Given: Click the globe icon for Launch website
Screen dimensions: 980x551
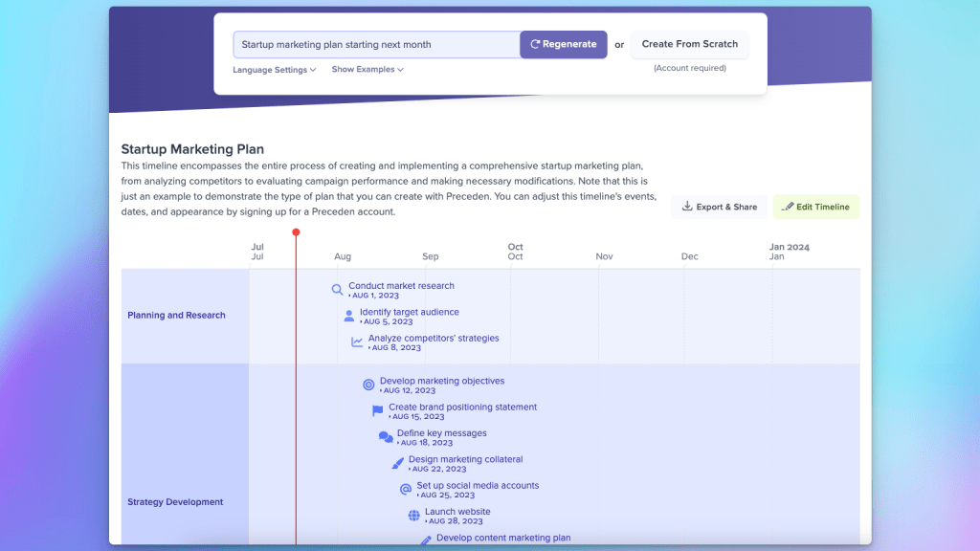Looking at the screenshot, I should coord(413,516).
